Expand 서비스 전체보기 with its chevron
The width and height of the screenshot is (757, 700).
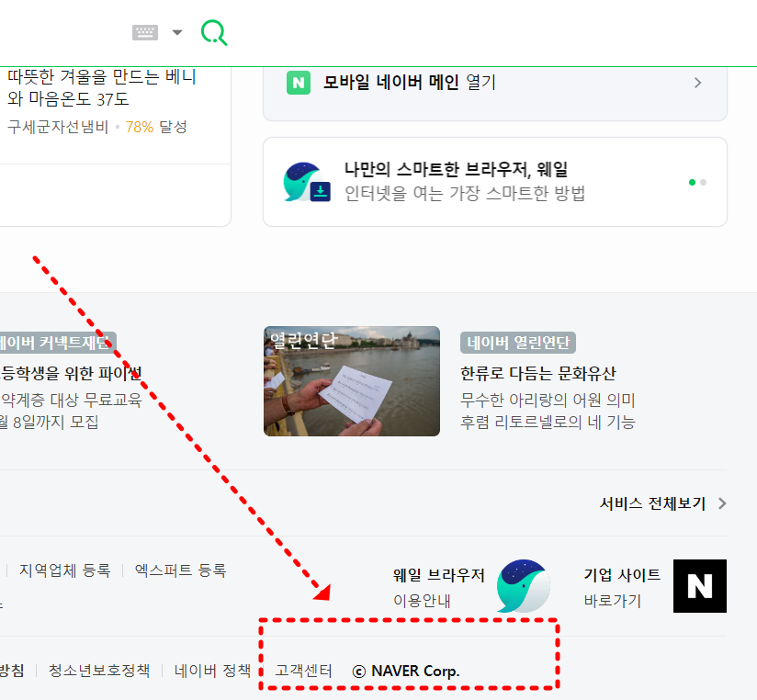(722, 503)
